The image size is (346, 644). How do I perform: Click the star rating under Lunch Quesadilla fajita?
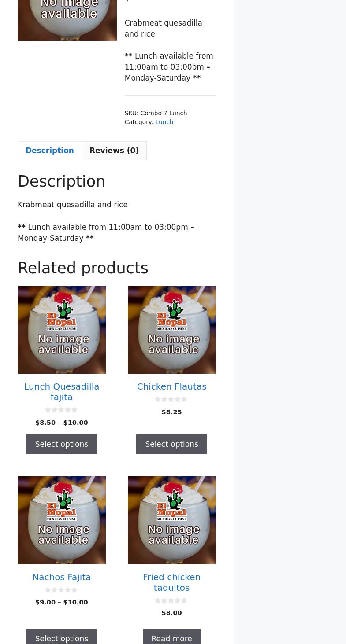62,410
